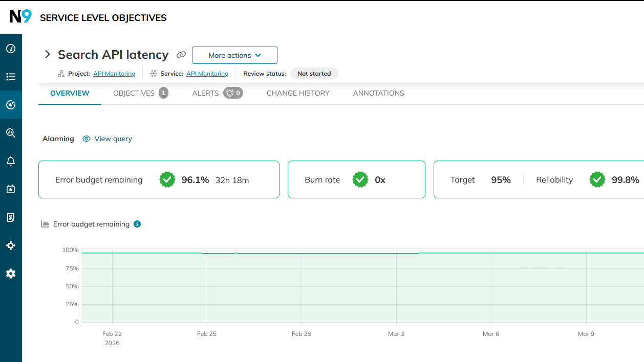Open the list view icon in sidebar
The image size is (644, 362).
pos(11,77)
